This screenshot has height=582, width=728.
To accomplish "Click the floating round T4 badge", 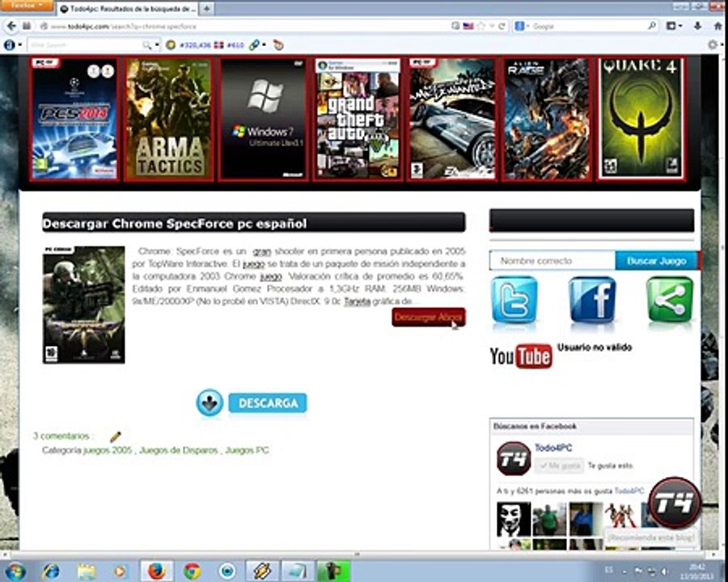I will coord(674,503).
